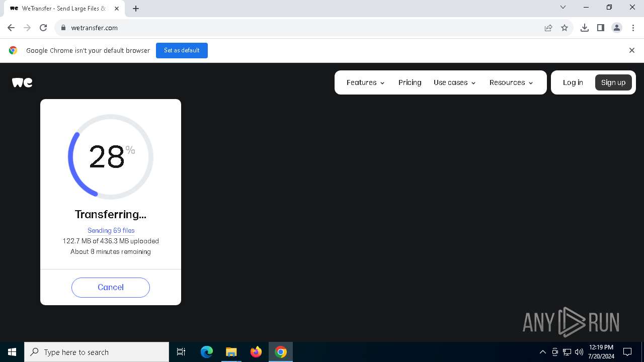Open File Explorer from taskbar
The width and height of the screenshot is (644, 362).
[231, 352]
